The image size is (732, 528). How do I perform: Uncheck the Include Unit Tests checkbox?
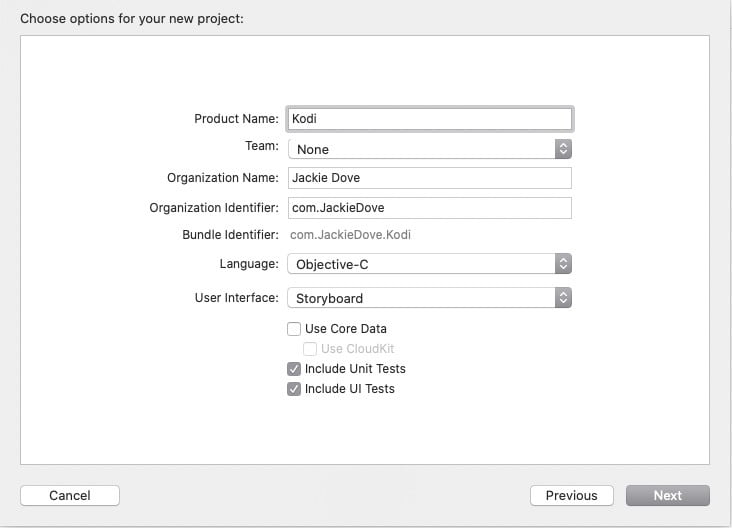click(x=294, y=369)
